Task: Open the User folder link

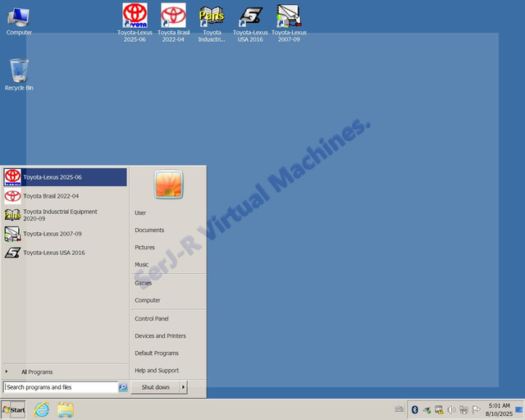Action: [140, 212]
